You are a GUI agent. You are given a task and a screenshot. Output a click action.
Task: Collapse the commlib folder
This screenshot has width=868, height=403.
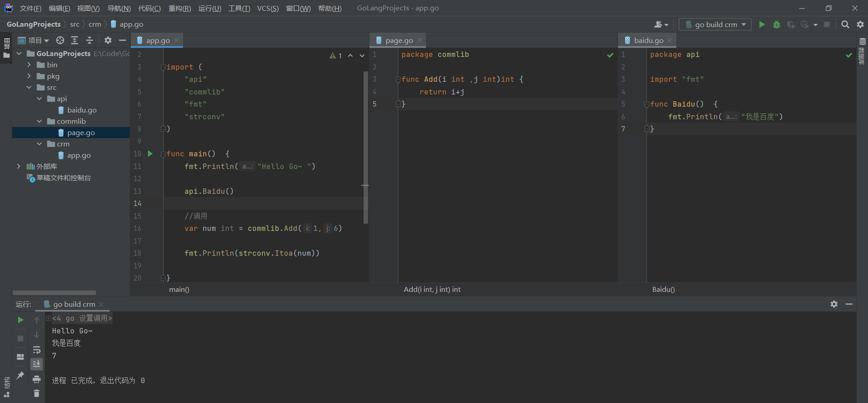(40, 121)
